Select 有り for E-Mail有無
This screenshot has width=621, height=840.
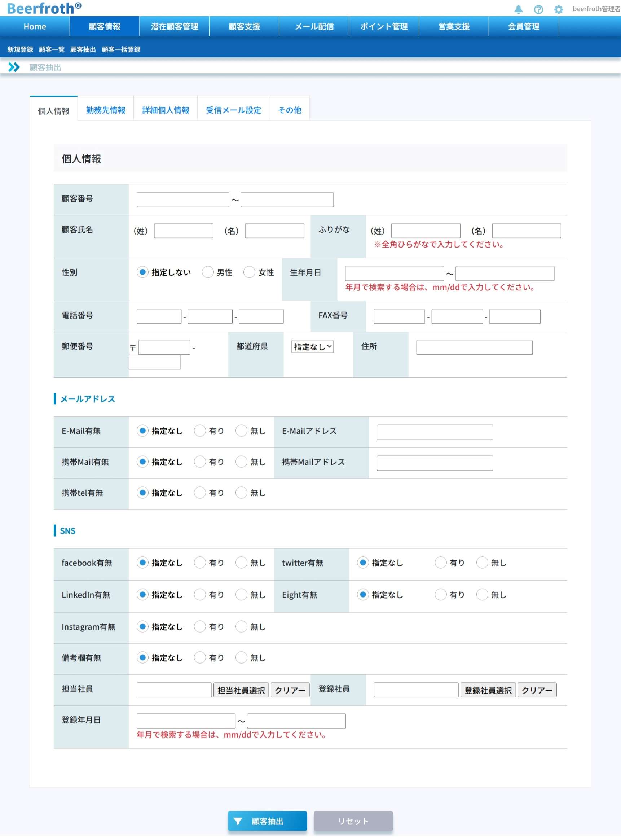point(200,431)
